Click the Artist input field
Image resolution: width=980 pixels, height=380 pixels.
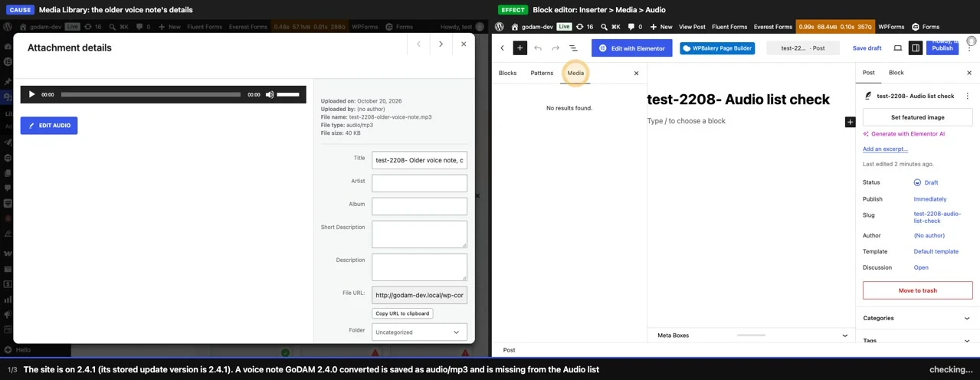419,183
